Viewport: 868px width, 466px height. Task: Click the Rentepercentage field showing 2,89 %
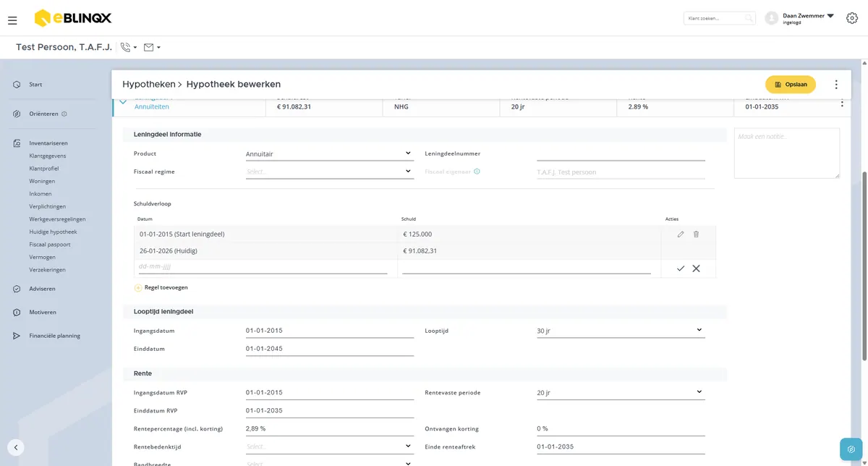coord(329,429)
